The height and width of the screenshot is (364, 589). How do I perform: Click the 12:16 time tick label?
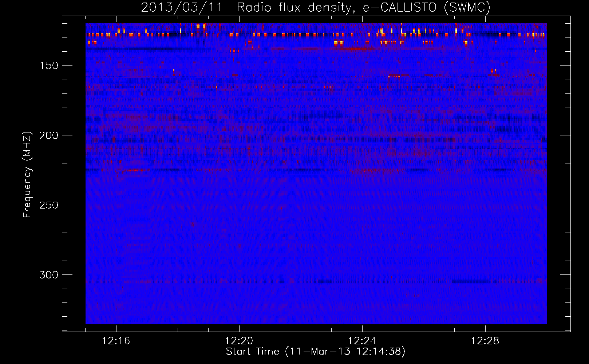[116, 341]
